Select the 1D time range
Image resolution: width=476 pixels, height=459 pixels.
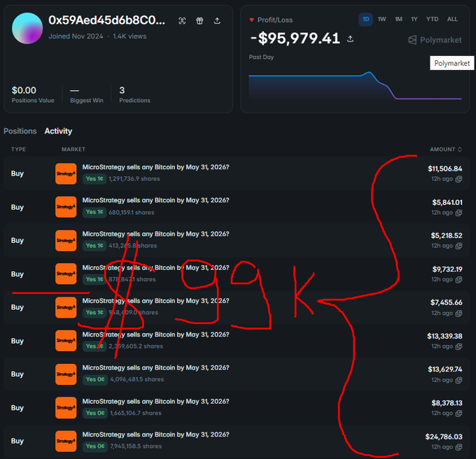(366, 20)
